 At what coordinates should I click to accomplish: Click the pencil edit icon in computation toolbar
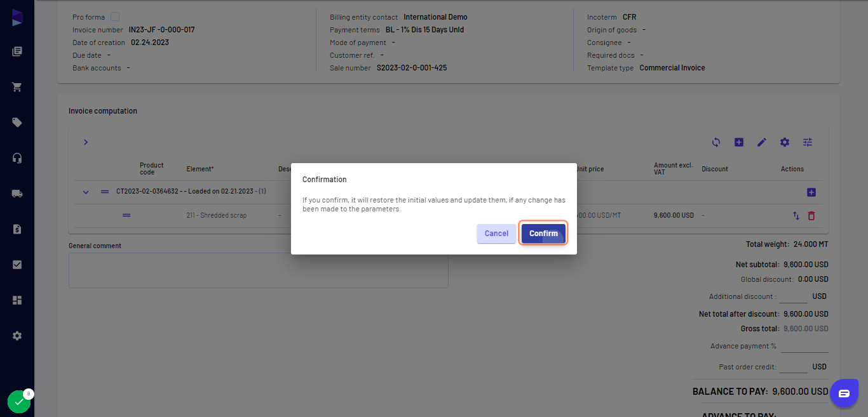tap(762, 142)
